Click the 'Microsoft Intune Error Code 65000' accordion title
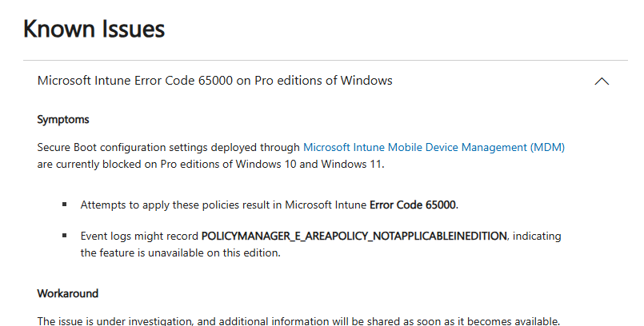The width and height of the screenshot is (644, 326). 214,81
